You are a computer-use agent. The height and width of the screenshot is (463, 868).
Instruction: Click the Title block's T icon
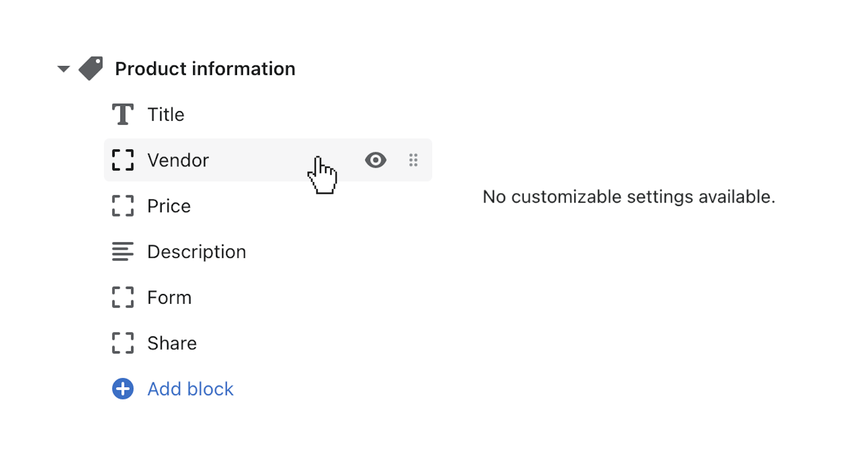(x=122, y=114)
